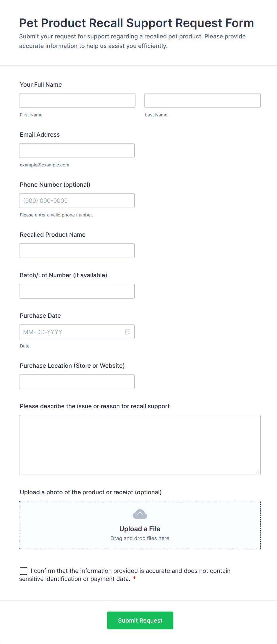Focus the issue description text area
The height and width of the screenshot is (644, 277).
tap(140, 445)
